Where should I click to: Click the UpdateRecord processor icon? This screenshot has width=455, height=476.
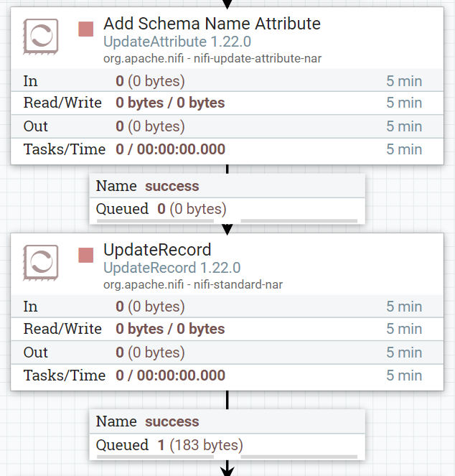pyautogui.click(x=41, y=263)
